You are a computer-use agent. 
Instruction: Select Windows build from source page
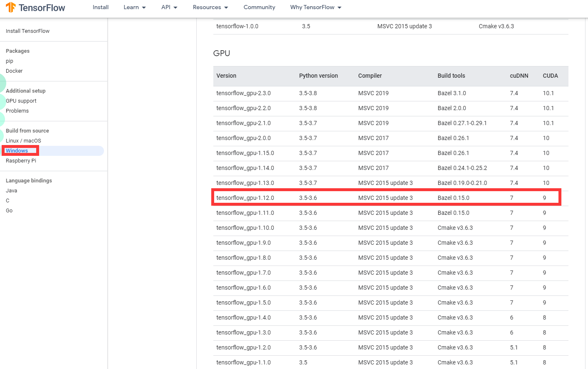(17, 151)
